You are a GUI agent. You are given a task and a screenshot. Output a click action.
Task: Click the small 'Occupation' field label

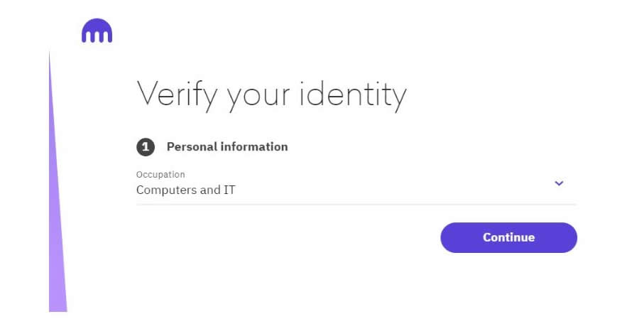click(x=160, y=174)
